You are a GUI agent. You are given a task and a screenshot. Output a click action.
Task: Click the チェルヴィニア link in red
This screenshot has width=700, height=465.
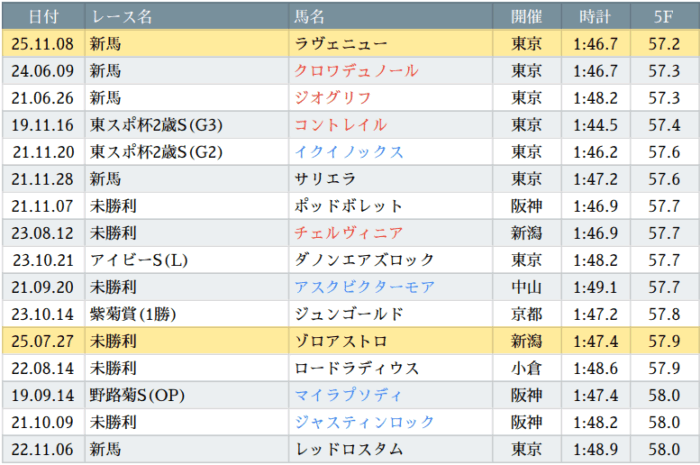[349, 233]
